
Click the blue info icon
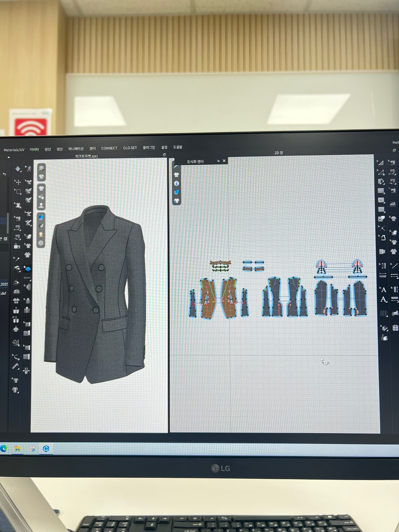pos(177,184)
